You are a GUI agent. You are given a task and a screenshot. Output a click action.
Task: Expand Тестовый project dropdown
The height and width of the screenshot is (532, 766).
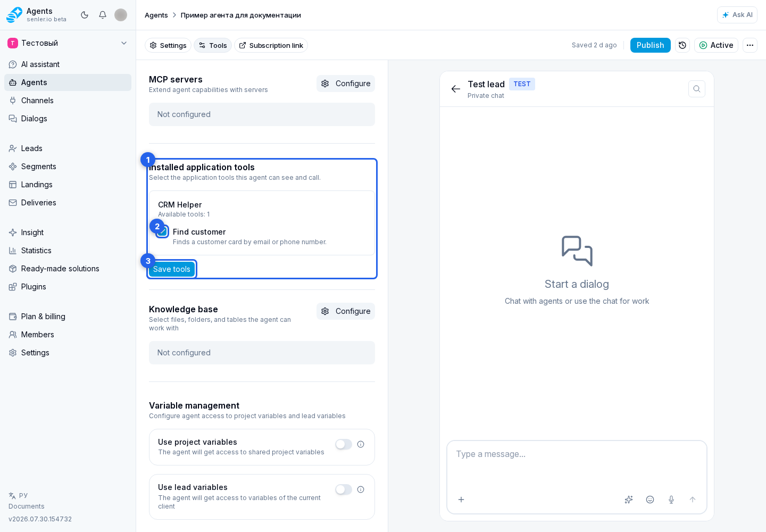point(68,43)
